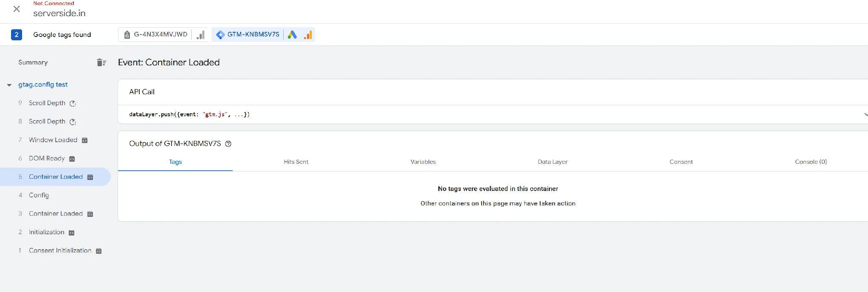
Task: Switch to the Tags tab
Action: pos(175,162)
